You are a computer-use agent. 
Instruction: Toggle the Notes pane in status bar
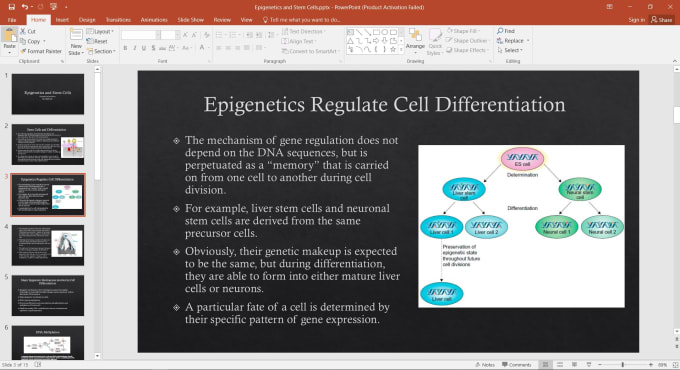pyautogui.click(x=485, y=365)
